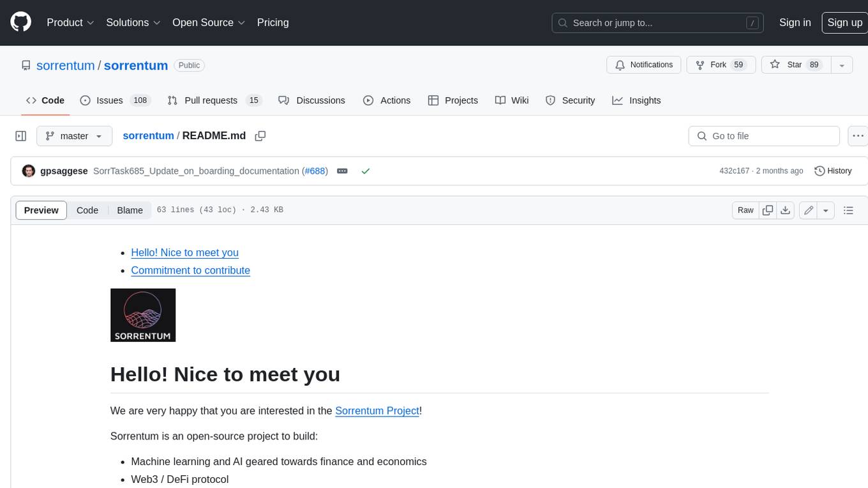The image size is (868, 488).
Task: Open the Sign up page
Action: pyautogui.click(x=844, y=22)
